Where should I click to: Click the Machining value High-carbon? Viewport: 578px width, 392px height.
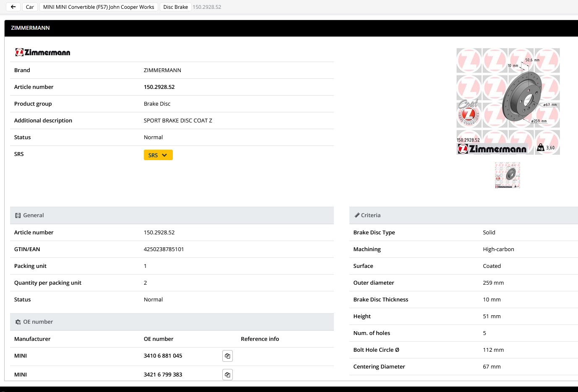498,249
